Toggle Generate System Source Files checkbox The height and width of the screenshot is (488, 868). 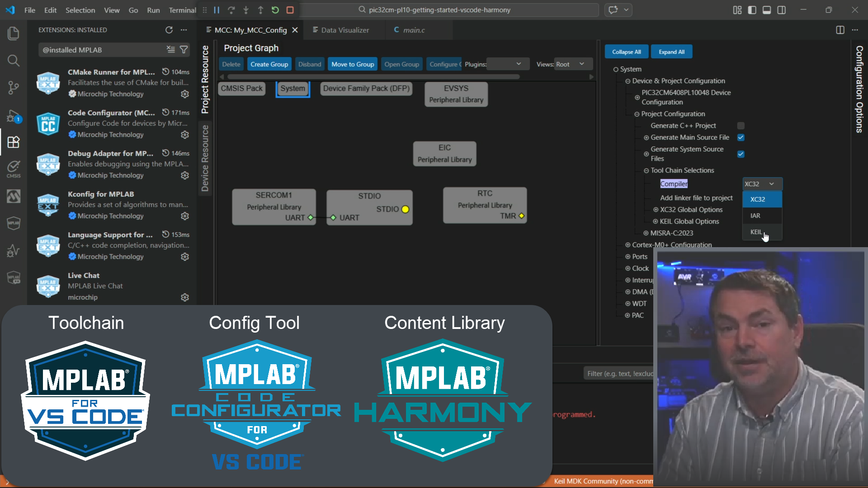coord(741,154)
